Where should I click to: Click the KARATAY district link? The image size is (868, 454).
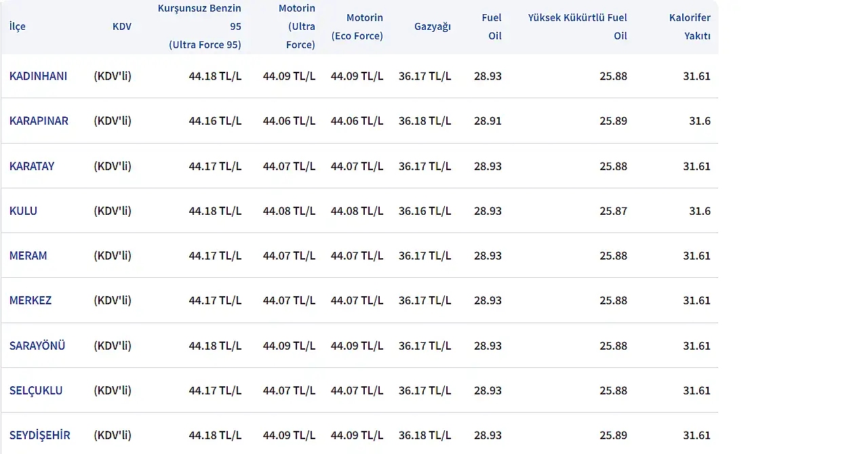tap(32, 166)
